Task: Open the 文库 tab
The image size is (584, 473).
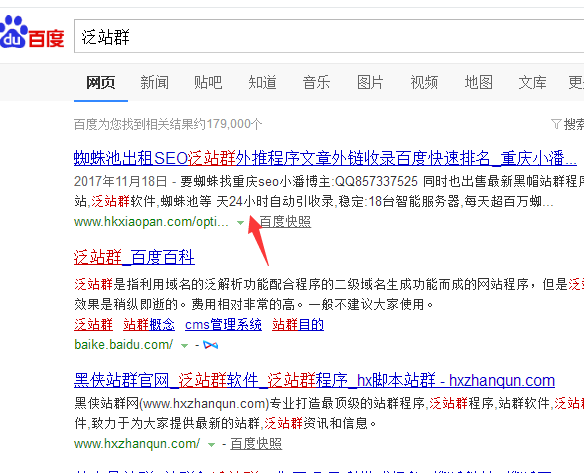Action: click(x=533, y=82)
